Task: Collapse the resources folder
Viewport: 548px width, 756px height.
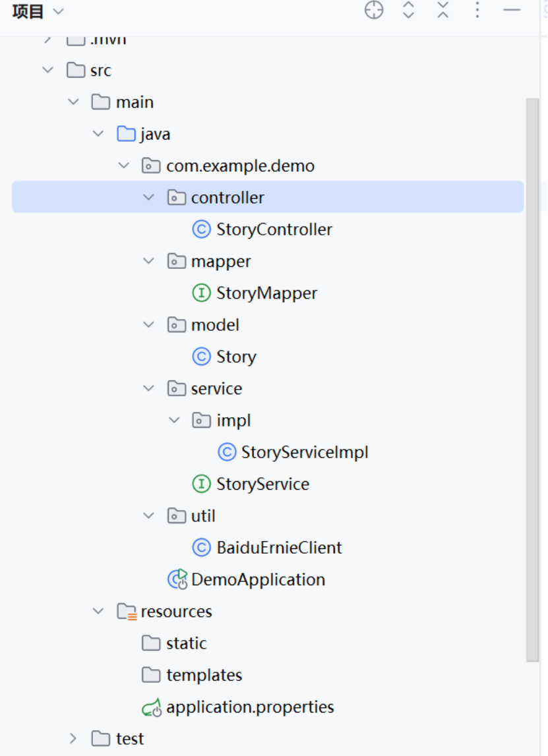Action: click(98, 612)
